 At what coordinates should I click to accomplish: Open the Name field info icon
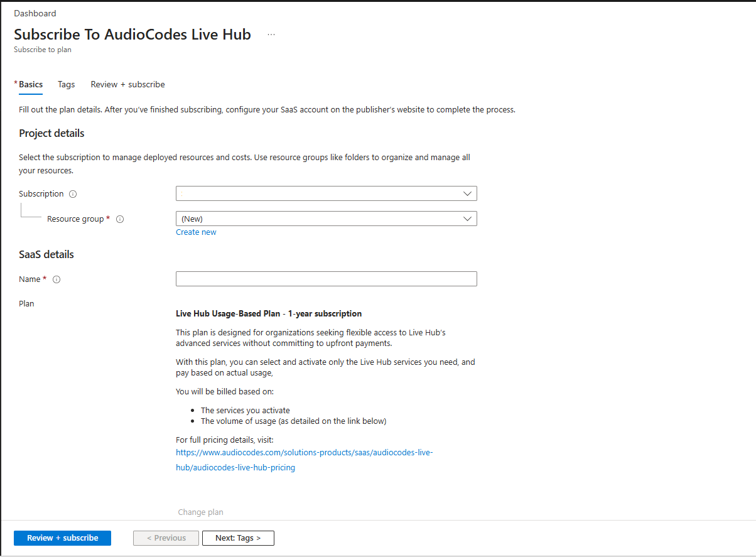pyautogui.click(x=57, y=279)
